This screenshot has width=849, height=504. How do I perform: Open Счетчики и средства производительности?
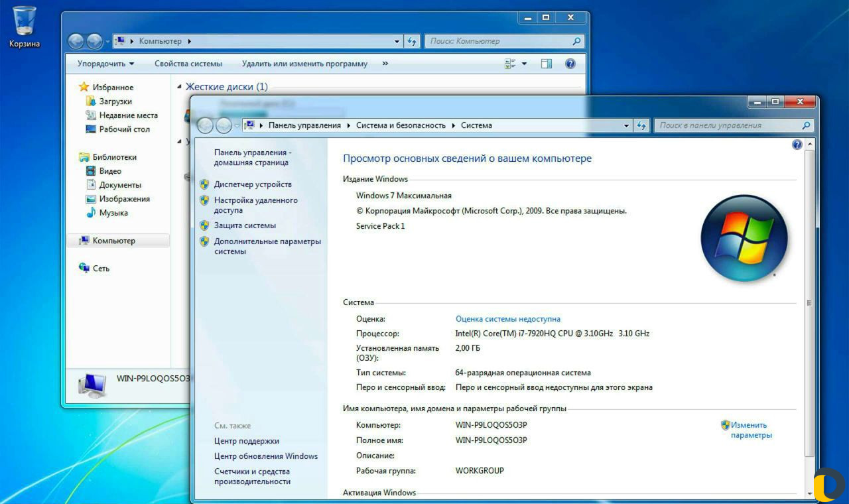[252, 476]
